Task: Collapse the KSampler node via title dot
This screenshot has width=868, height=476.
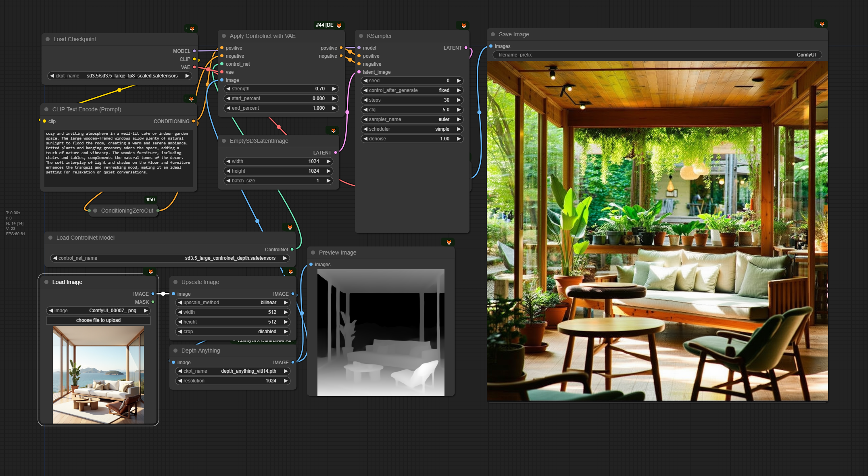Action: pos(361,36)
